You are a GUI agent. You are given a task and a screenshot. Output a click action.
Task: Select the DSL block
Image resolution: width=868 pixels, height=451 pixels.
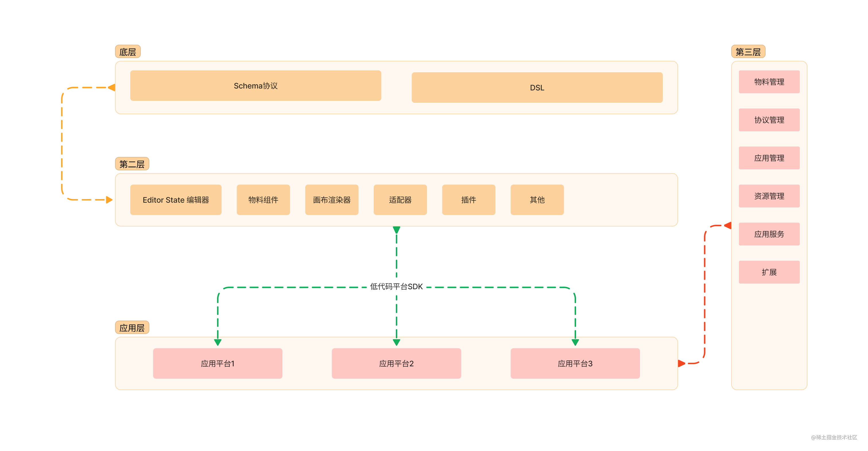coord(537,88)
